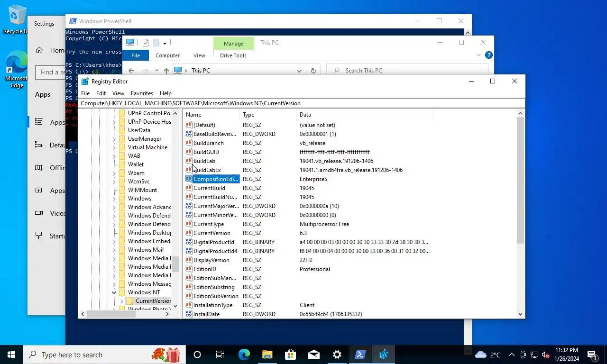Select the (Default) value icon
This screenshot has width=607, height=364.
click(x=189, y=125)
